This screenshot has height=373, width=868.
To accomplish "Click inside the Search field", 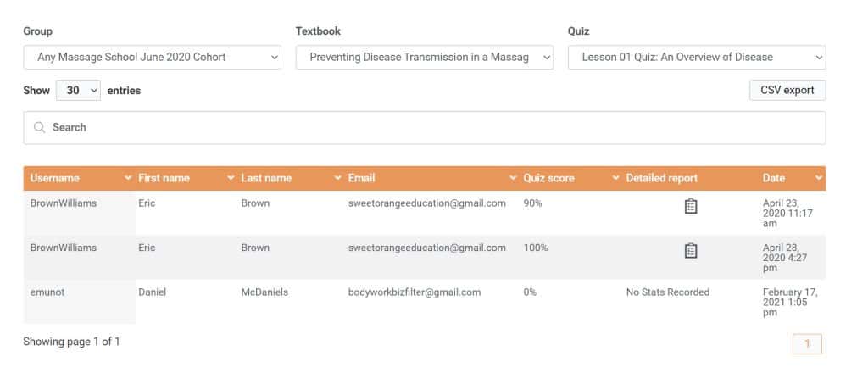I will point(424,127).
